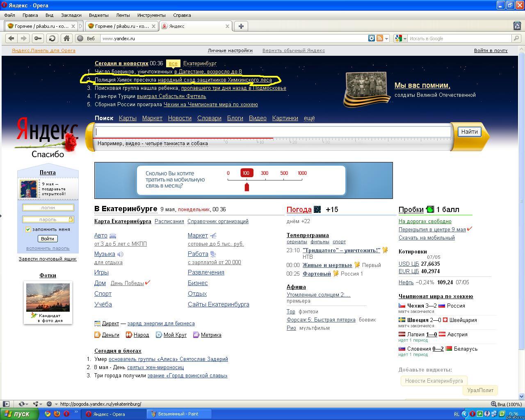Viewport: 525px width, 420px height.
Task: Click the Yandex search input field
Action: [x=273, y=132]
